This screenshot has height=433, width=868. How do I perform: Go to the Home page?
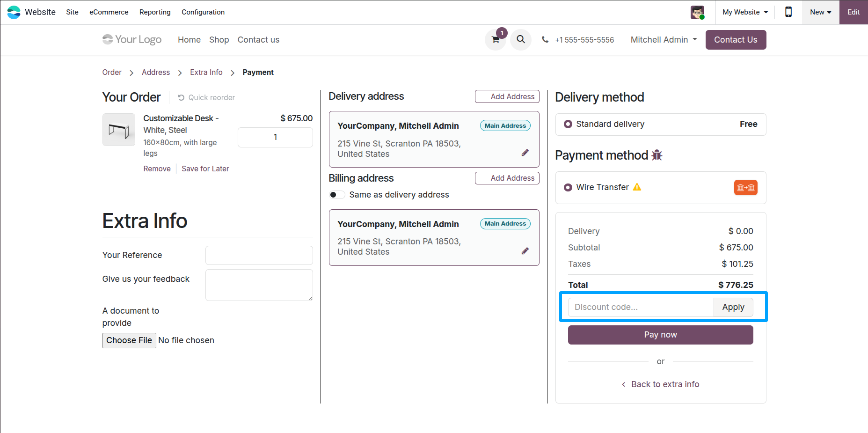(x=189, y=40)
